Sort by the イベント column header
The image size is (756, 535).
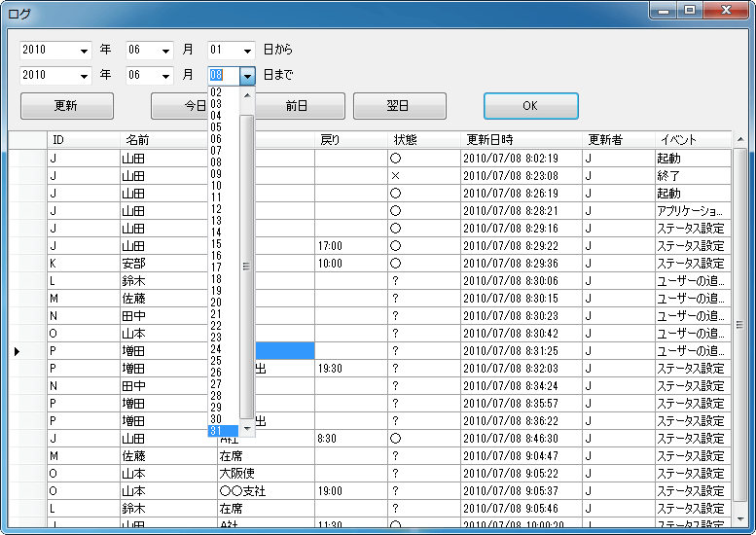pos(693,140)
